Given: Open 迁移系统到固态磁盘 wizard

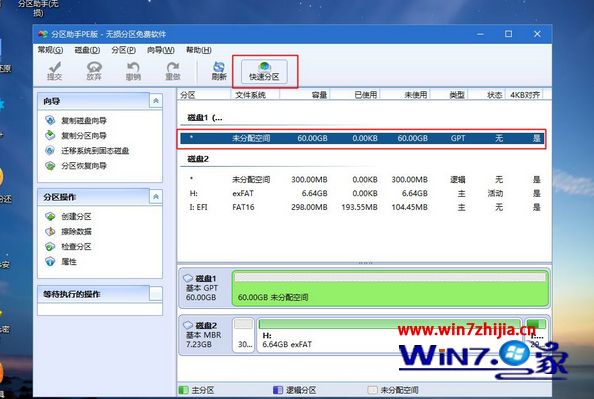Looking at the screenshot, I should (95, 151).
